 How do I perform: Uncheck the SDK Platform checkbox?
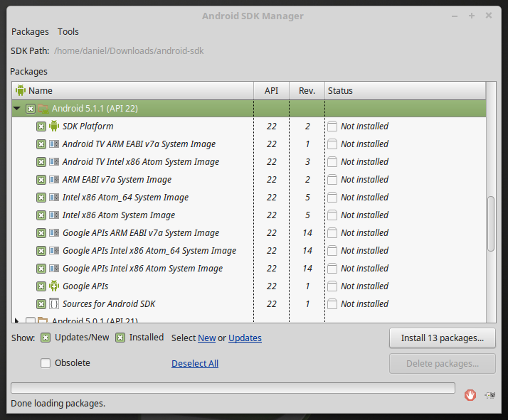point(41,126)
